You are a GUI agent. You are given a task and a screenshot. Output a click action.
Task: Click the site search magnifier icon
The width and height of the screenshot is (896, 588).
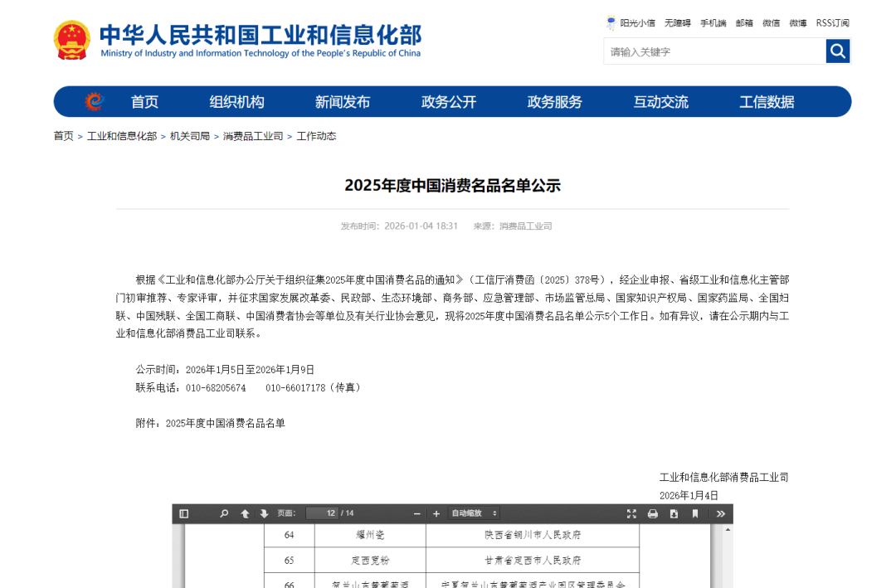[x=837, y=51]
